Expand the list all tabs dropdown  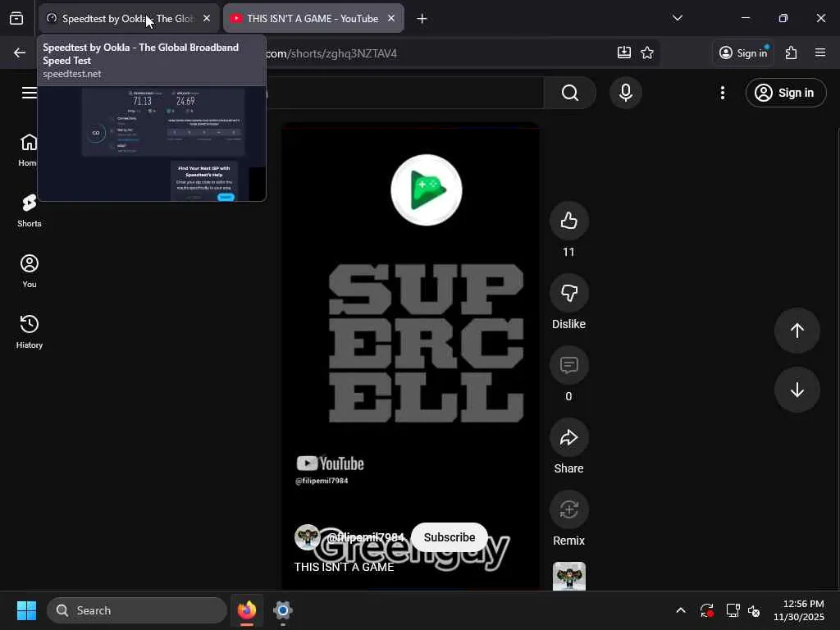[x=677, y=18]
